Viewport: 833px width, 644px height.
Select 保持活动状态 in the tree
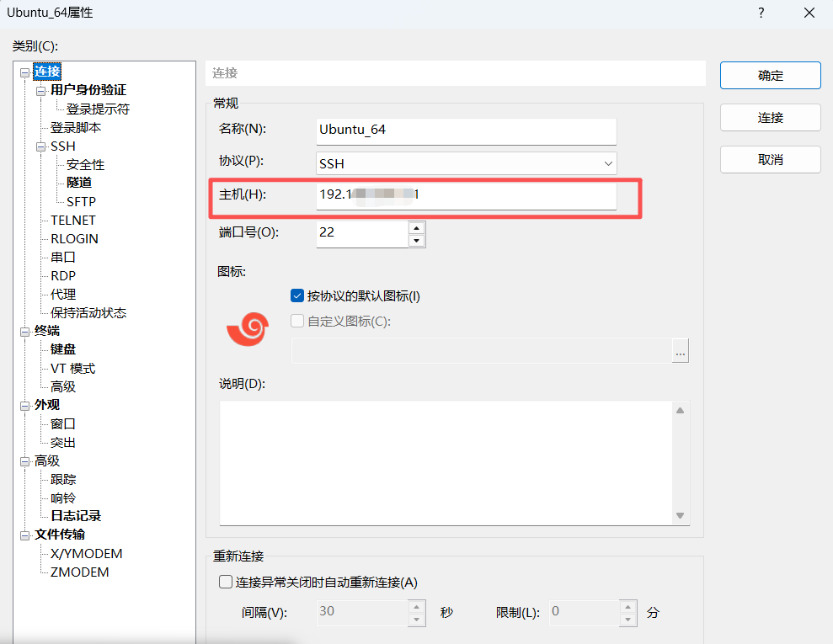88,312
